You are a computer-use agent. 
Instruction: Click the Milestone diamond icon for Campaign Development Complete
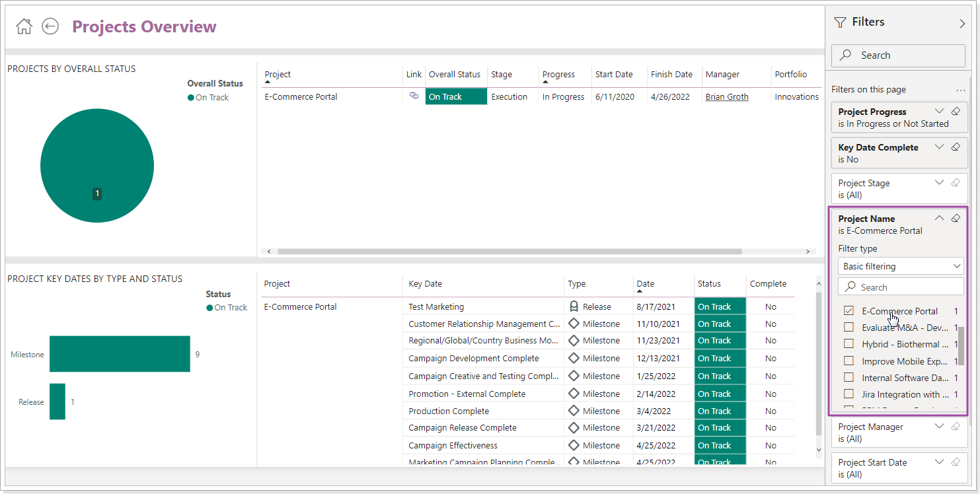(573, 357)
